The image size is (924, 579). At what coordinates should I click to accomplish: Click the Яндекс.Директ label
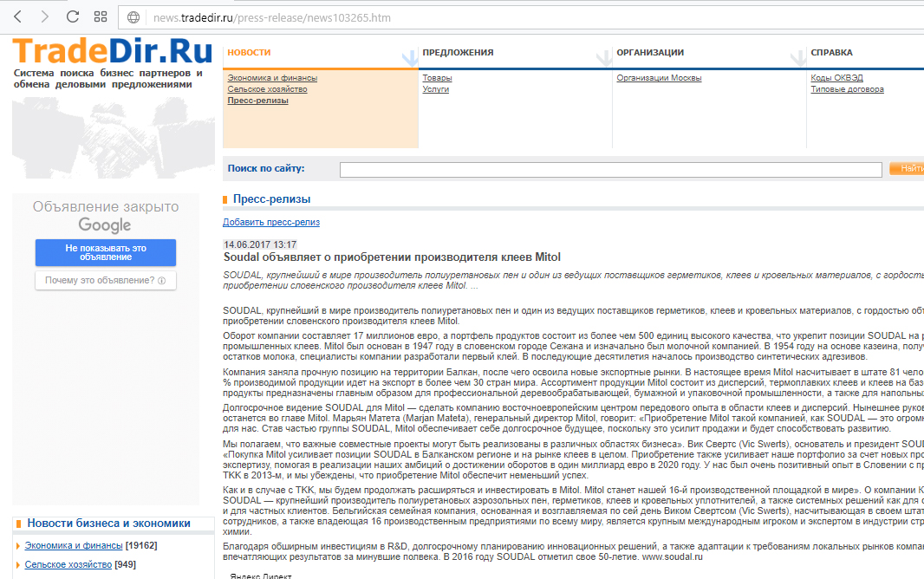(x=260, y=576)
